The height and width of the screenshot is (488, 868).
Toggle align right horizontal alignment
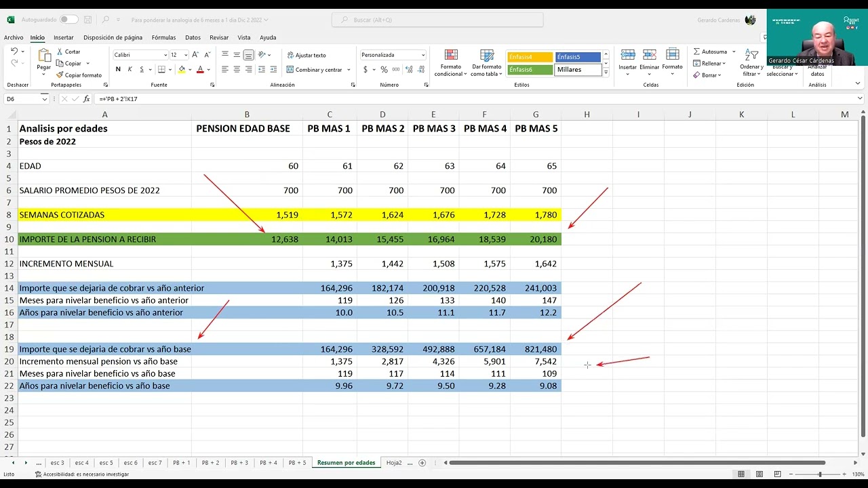[x=248, y=69]
